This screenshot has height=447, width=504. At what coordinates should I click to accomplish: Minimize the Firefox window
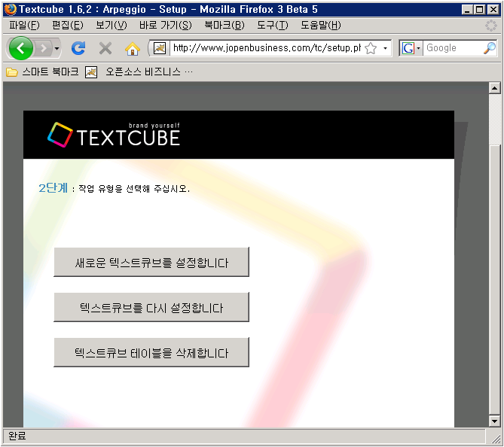tap(467, 9)
